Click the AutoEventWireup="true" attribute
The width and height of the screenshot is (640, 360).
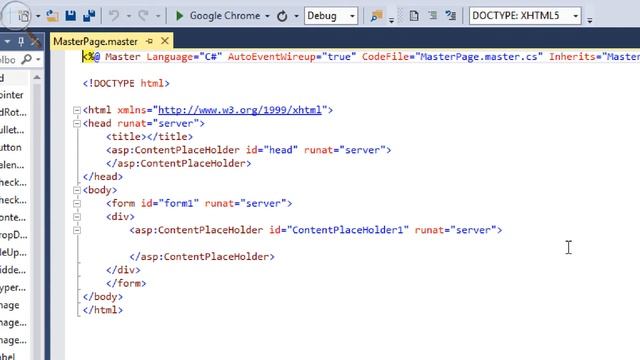coord(292,57)
